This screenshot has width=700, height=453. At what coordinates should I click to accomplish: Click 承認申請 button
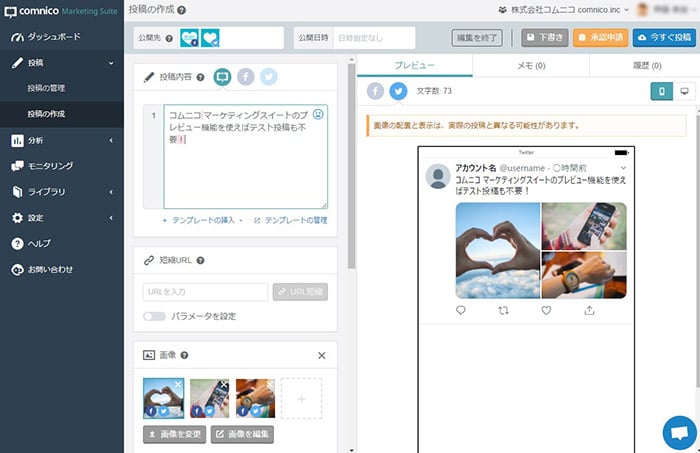click(600, 38)
